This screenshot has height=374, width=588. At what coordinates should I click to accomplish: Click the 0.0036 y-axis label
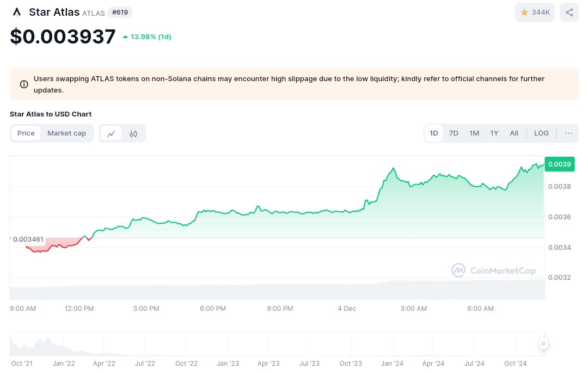pos(560,217)
